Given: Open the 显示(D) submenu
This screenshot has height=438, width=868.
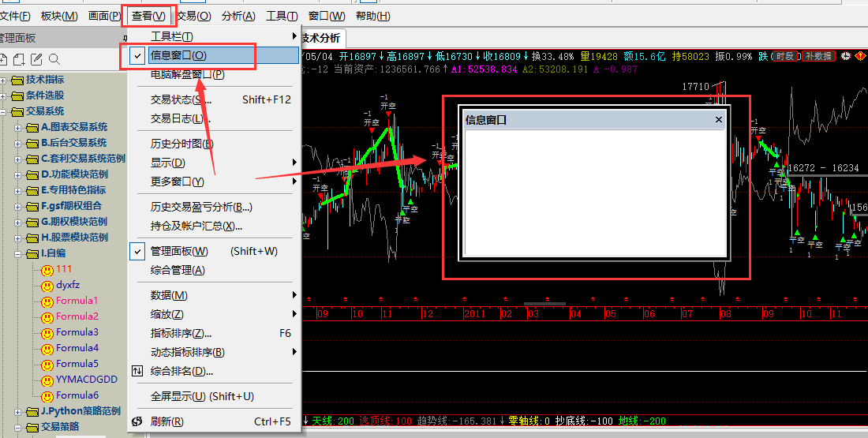Looking at the screenshot, I should tap(215, 163).
